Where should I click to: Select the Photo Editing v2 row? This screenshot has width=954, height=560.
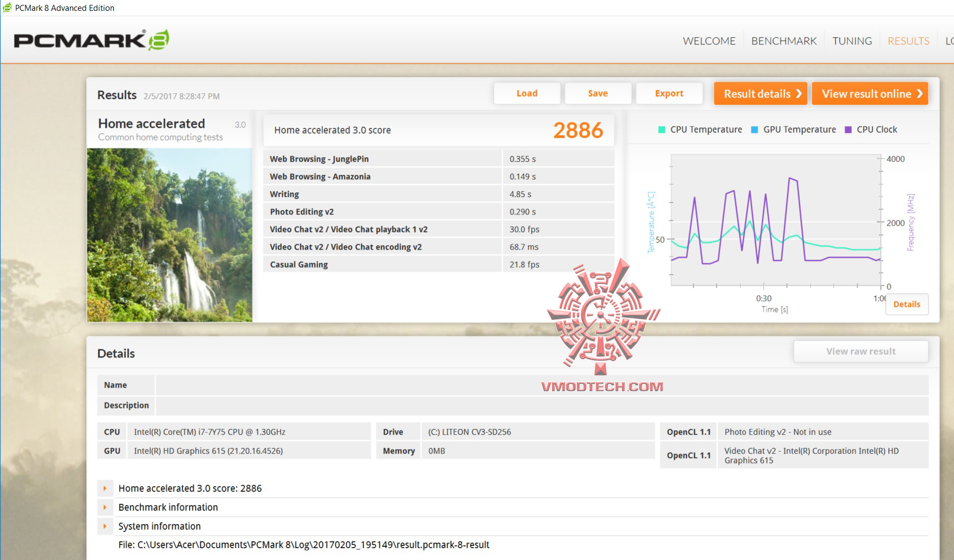coord(439,212)
